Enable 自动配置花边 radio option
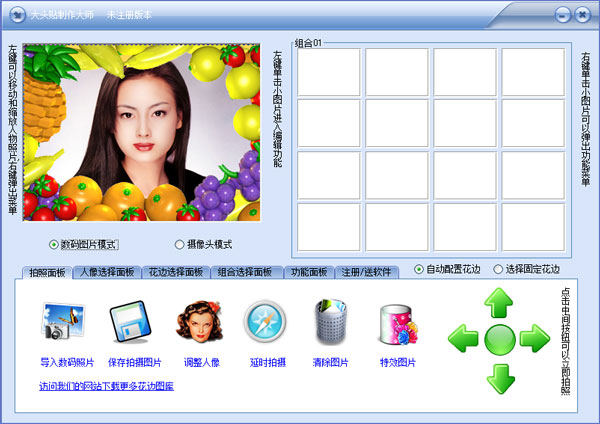 pos(419,270)
